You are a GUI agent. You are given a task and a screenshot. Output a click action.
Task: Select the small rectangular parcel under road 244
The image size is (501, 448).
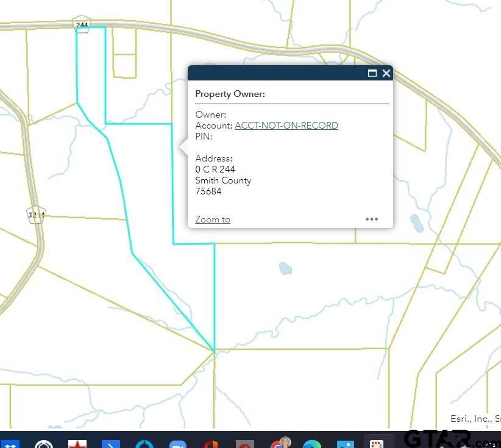[124, 66]
